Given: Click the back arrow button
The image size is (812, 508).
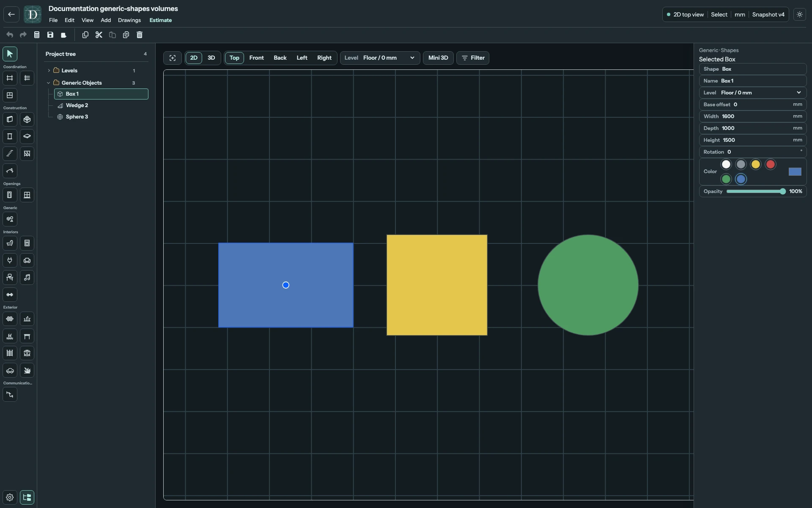Looking at the screenshot, I should (11, 14).
